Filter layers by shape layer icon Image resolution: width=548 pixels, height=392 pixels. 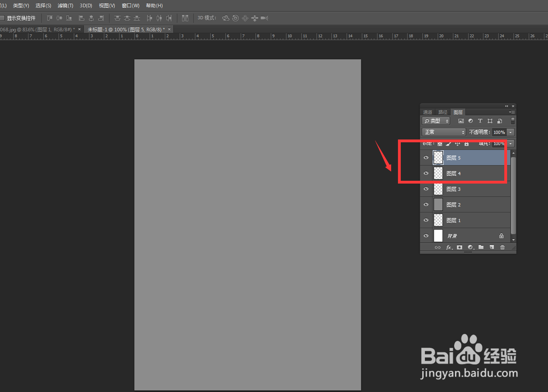pyautogui.click(x=490, y=121)
